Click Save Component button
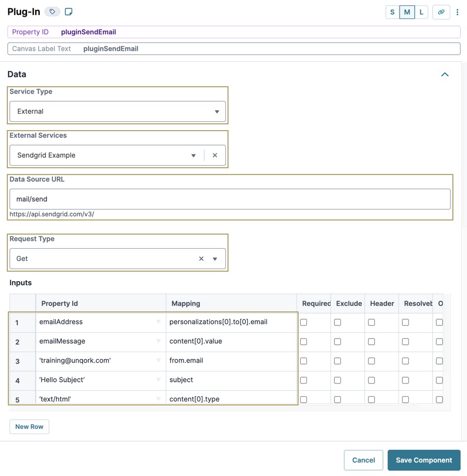This screenshot has width=467, height=476. point(424,460)
